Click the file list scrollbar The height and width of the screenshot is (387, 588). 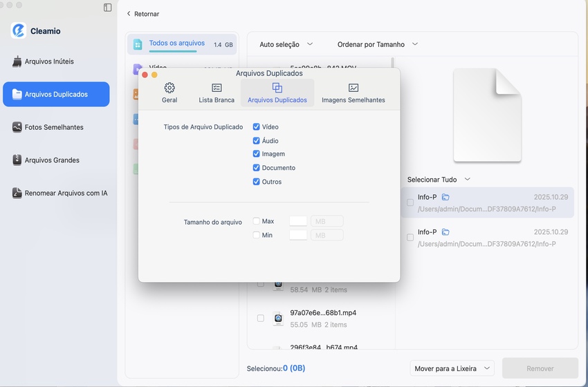click(393, 63)
